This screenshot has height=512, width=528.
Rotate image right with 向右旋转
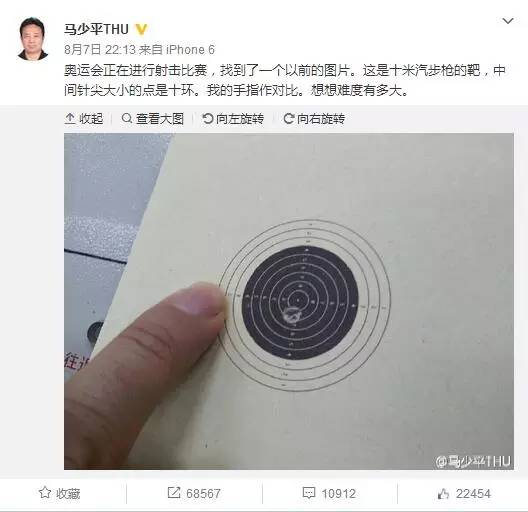pos(314,119)
